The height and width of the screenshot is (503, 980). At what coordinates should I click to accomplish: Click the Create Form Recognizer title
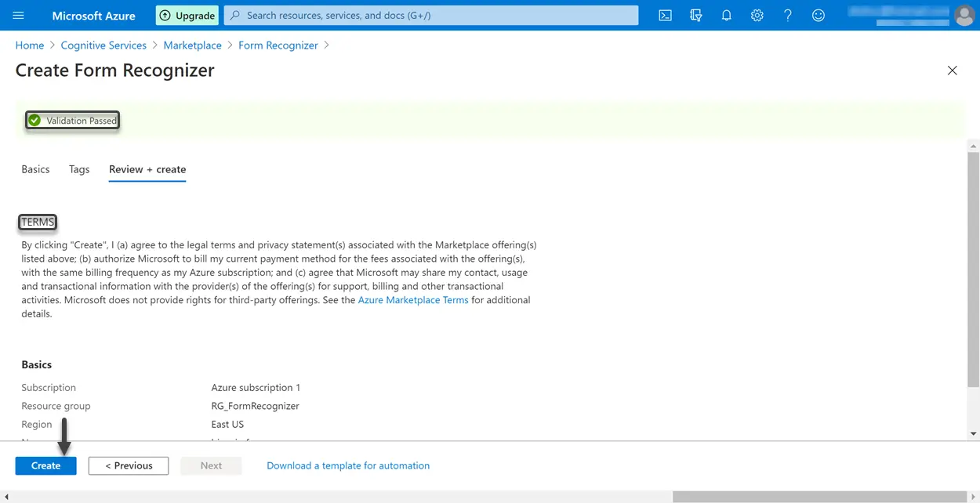[115, 71]
